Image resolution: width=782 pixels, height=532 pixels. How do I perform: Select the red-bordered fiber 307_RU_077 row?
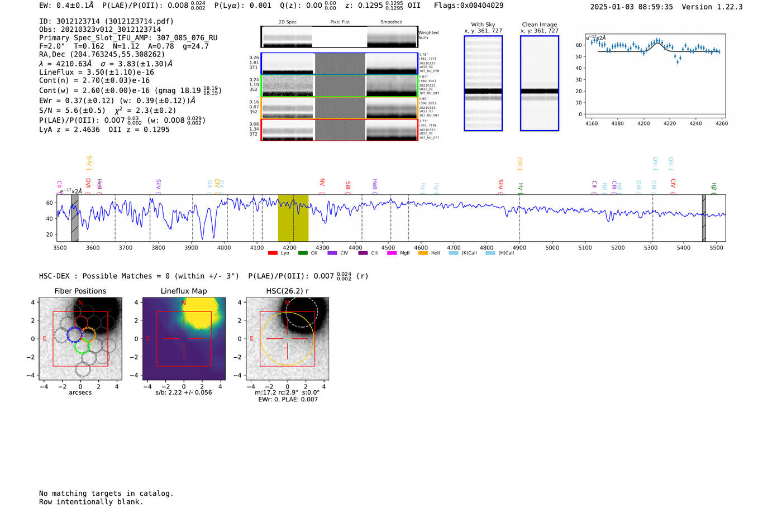tap(339, 130)
